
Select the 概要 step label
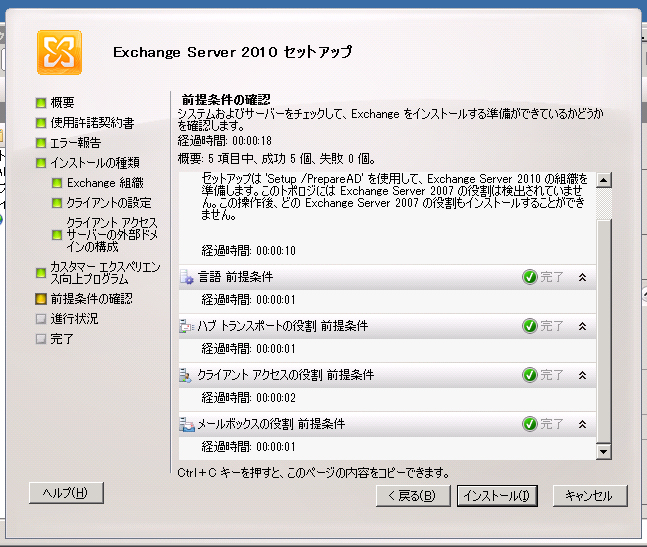coord(62,102)
